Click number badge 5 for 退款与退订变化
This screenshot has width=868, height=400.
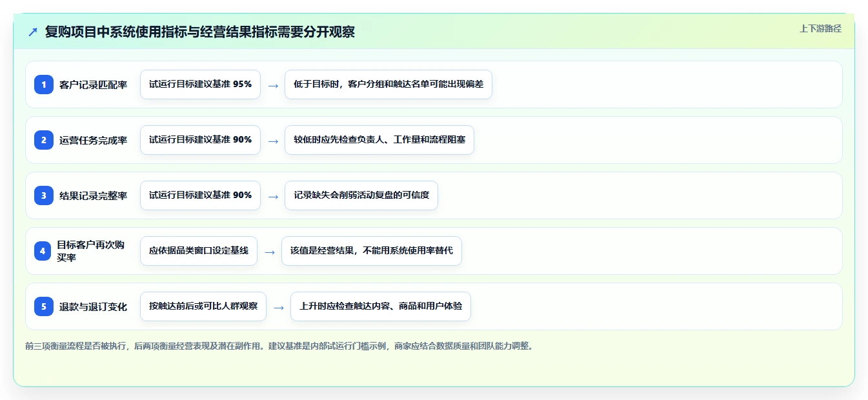[x=44, y=306]
